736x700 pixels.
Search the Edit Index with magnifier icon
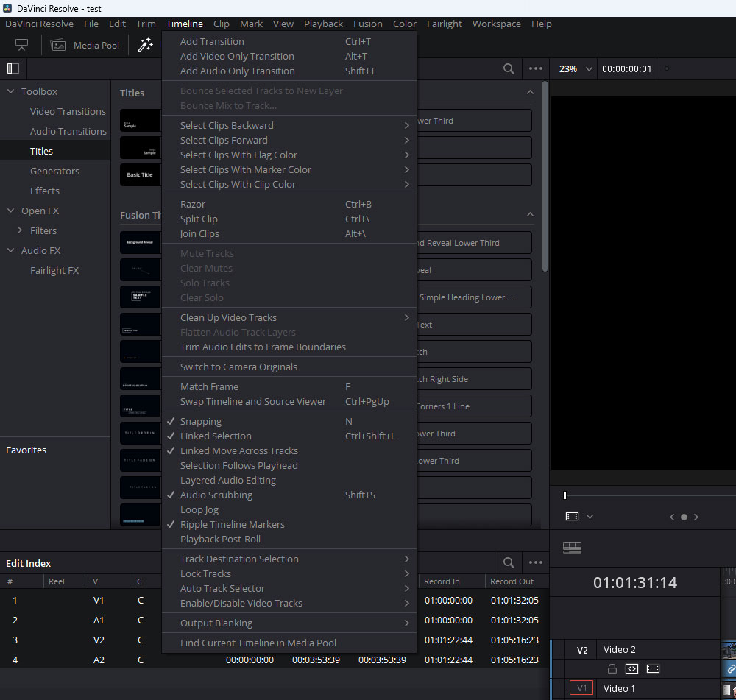[x=509, y=562]
